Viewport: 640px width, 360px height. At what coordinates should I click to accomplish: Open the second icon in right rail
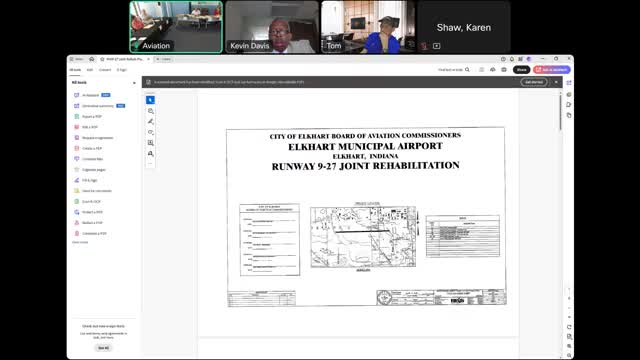click(x=569, y=94)
